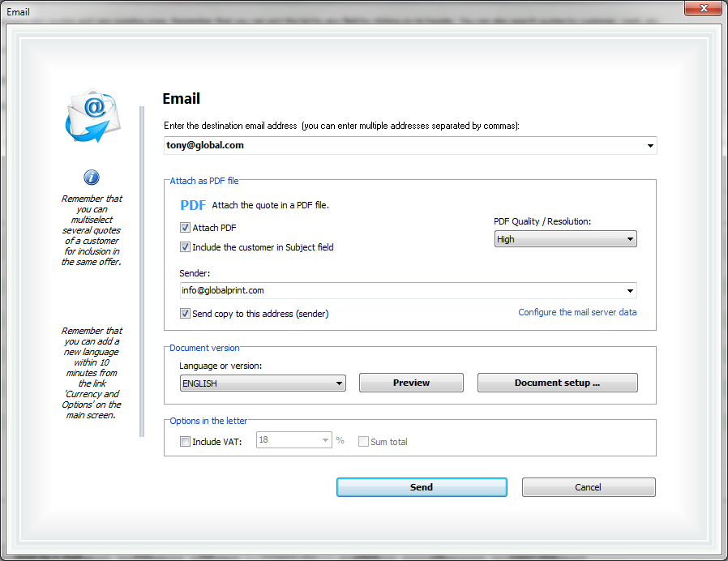Click the 'Options in the letter' group label
Viewport: 728px width, 561px height.
(208, 421)
